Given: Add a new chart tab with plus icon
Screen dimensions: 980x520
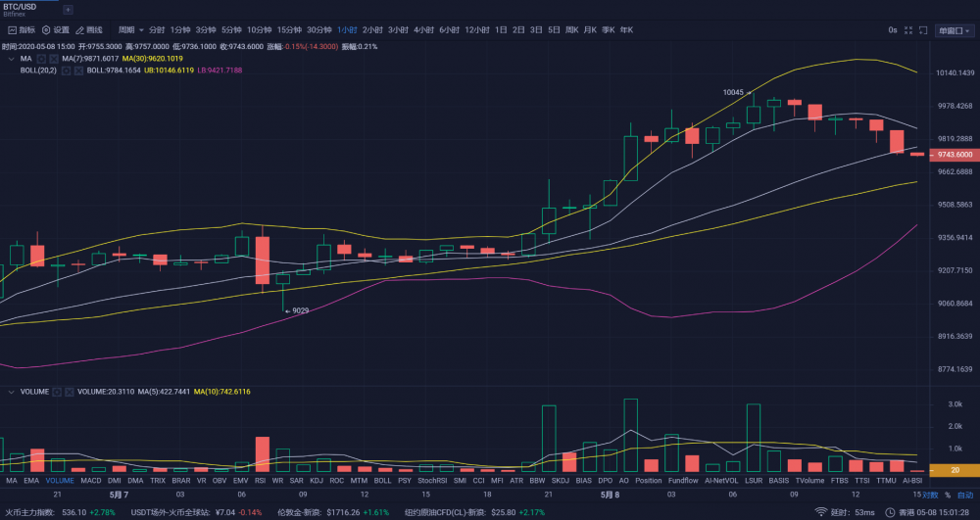Looking at the screenshot, I should pyautogui.click(x=68, y=10).
